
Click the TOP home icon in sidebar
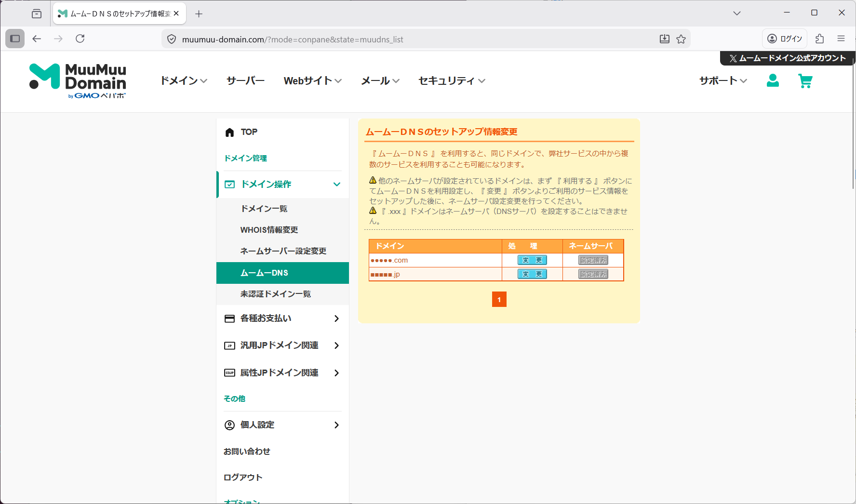(x=230, y=132)
